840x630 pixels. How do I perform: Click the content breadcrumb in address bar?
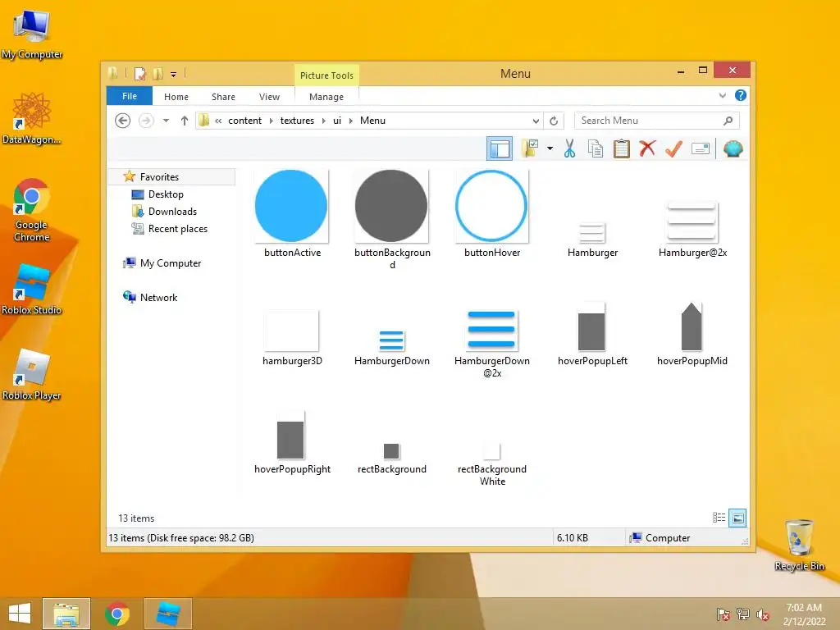tap(244, 121)
